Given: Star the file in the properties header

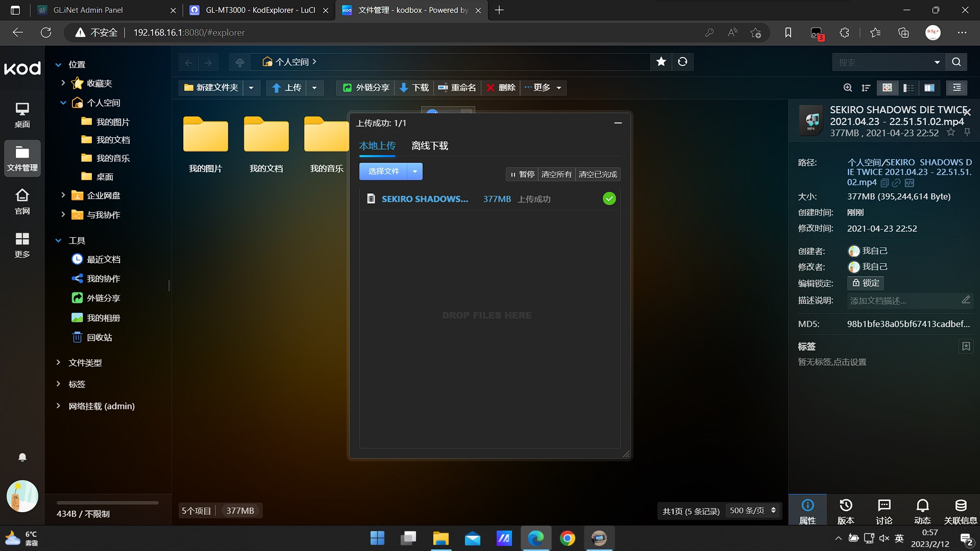Looking at the screenshot, I should pos(950,133).
